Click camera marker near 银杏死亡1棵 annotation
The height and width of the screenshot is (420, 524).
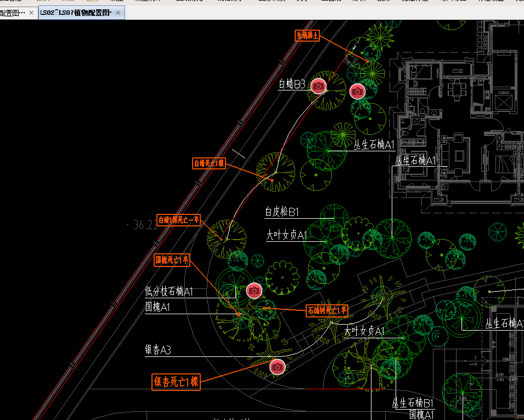(x=278, y=366)
